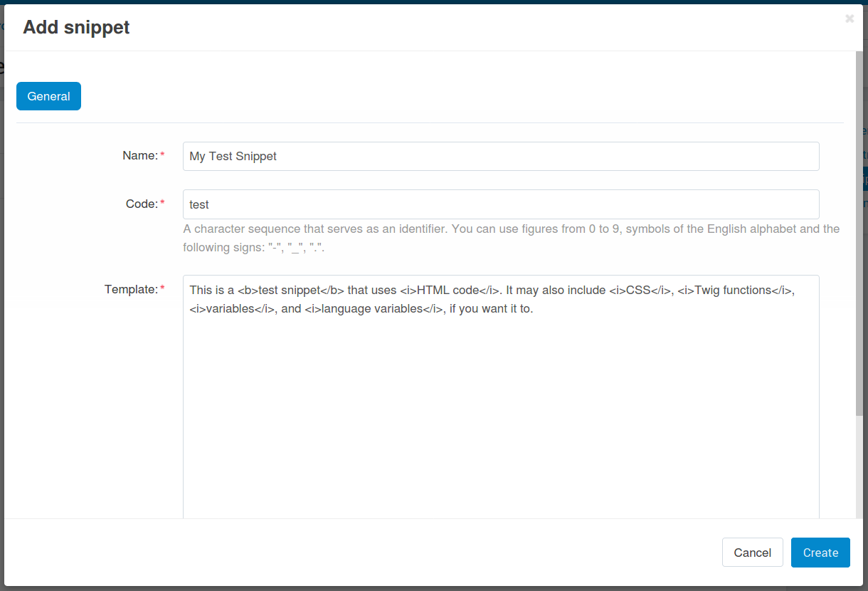Click the Code field containing test
Screen dimensions: 868x591
[501, 204]
